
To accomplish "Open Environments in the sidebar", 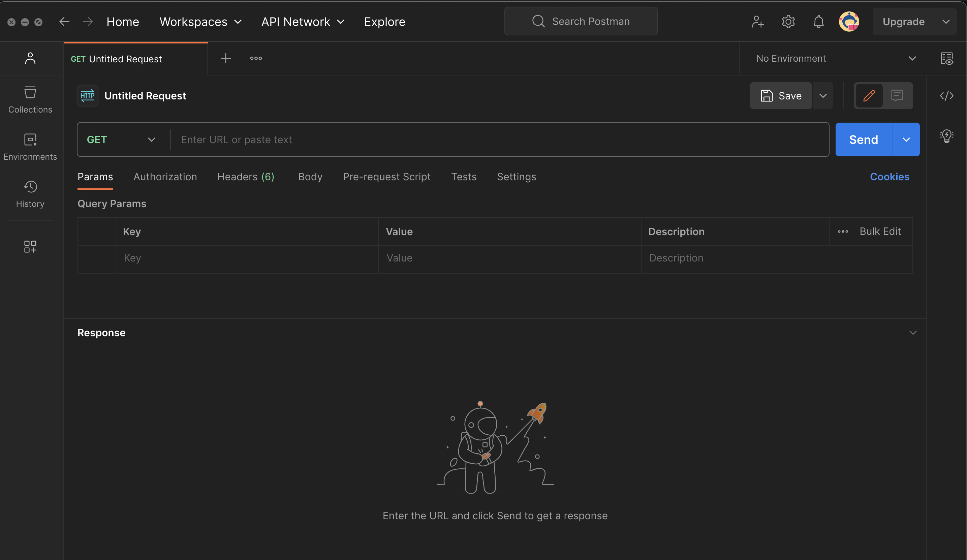I will pyautogui.click(x=30, y=147).
